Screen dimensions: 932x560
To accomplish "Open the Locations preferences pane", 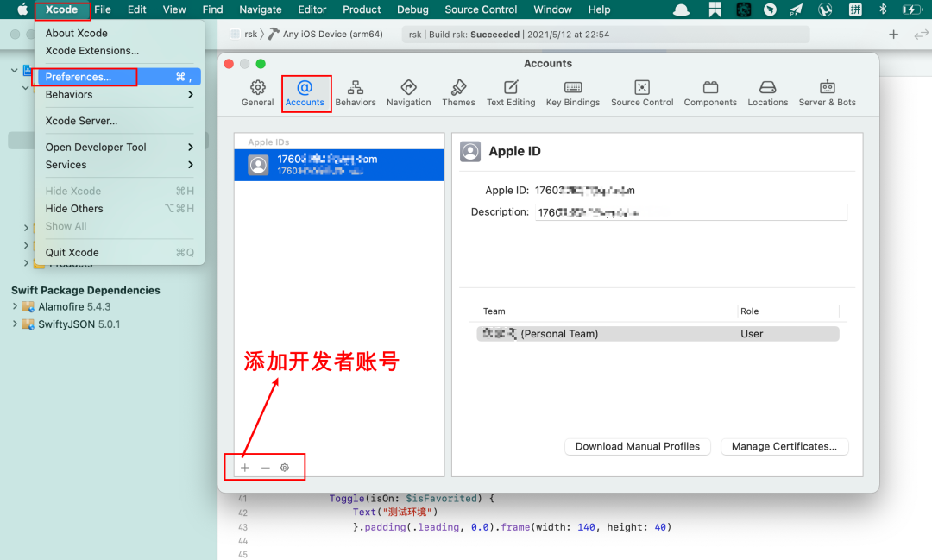I will [x=767, y=93].
